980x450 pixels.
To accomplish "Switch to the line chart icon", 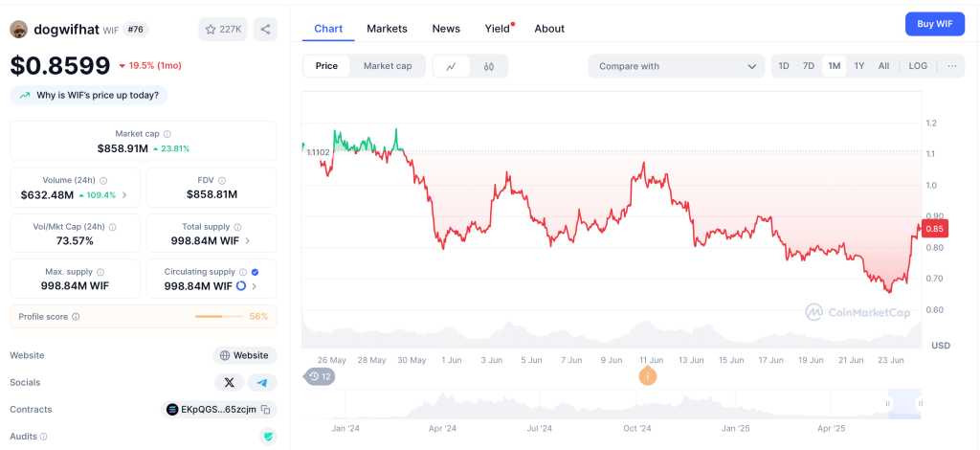I will pyautogui.click(x=451, y=66).
